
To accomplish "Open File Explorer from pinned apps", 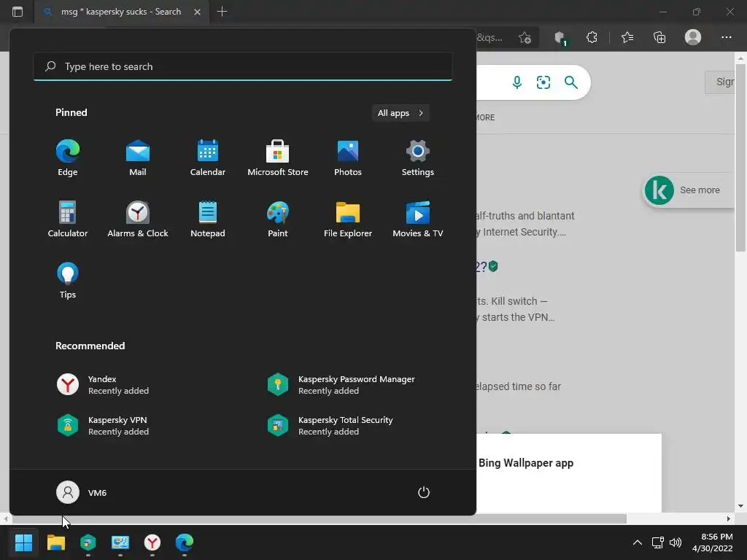I will [x=348, y=219].
